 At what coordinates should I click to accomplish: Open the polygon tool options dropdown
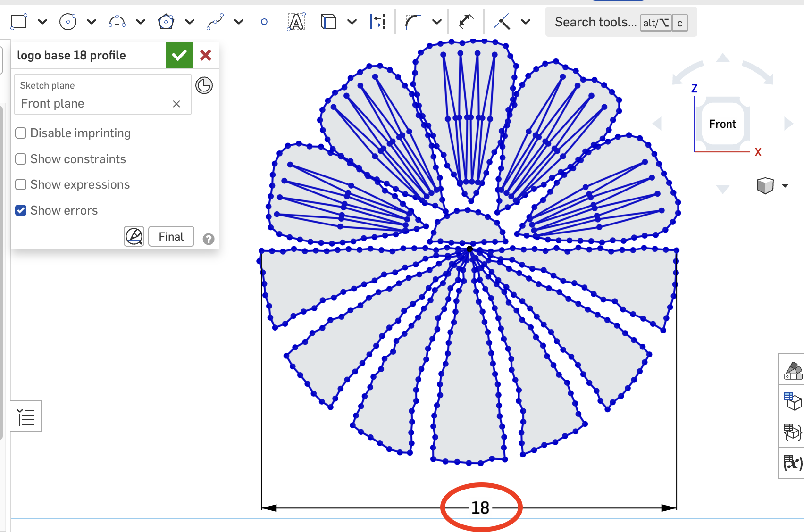point(190,22)
